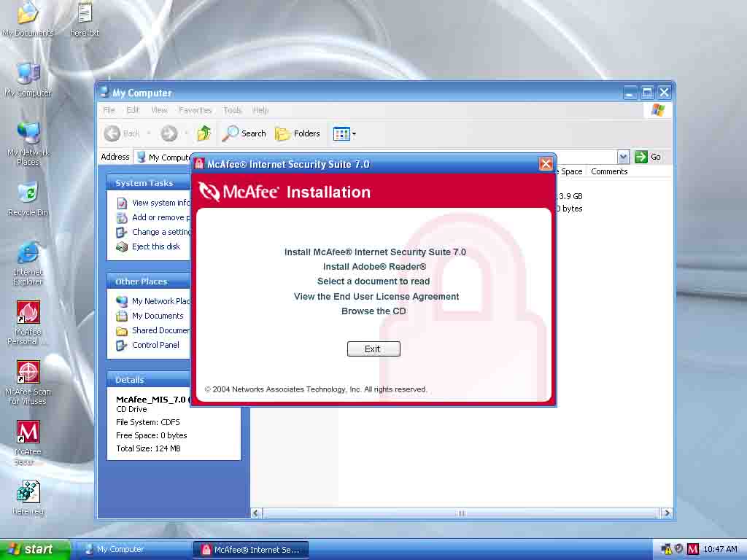Click Install Adobe Reader link

pos(374,267)
